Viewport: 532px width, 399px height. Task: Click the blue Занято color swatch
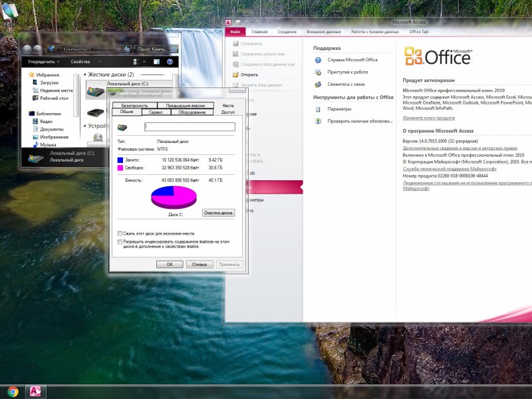point(120,160)
